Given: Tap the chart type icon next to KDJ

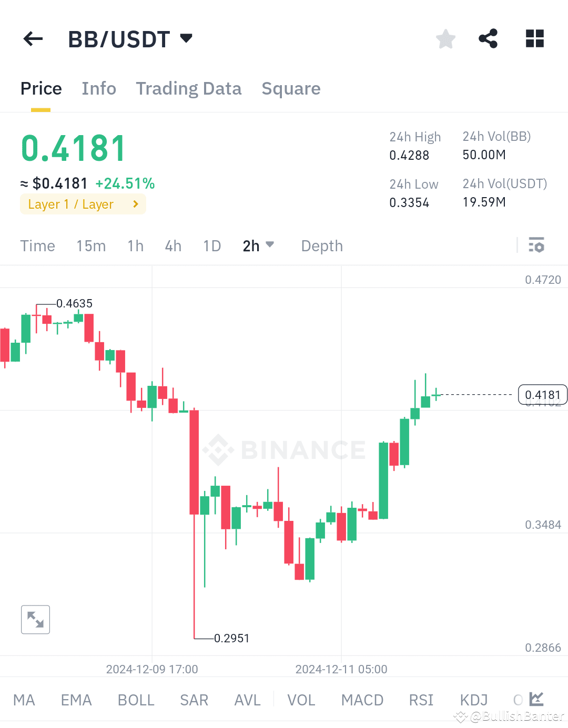Looking at the screenshot, I should [x=536, y=699].
